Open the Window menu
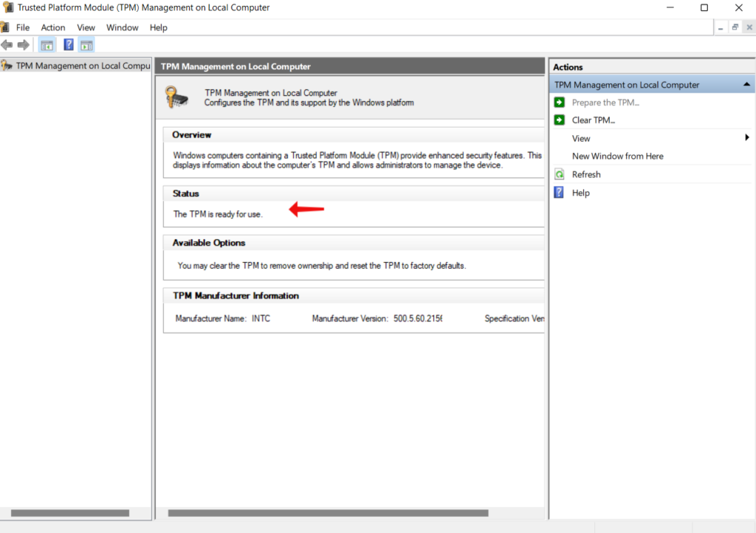This screenshot has width=756, height=533. click(122, 27)
